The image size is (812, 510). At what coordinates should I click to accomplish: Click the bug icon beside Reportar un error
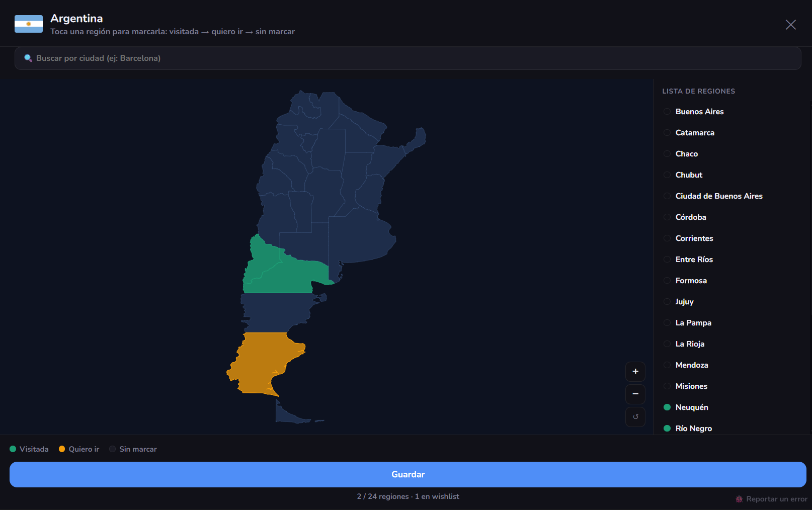tap(739, 499)
